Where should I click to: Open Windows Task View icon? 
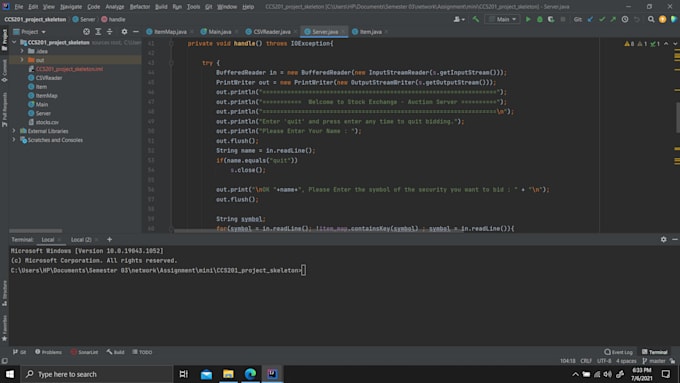184,374
